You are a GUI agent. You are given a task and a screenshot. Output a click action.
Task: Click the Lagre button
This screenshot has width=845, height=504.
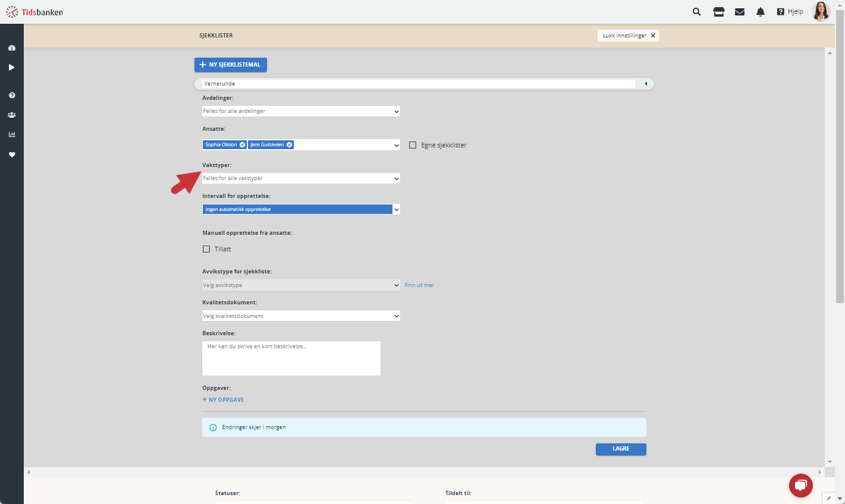click(621, 449)
